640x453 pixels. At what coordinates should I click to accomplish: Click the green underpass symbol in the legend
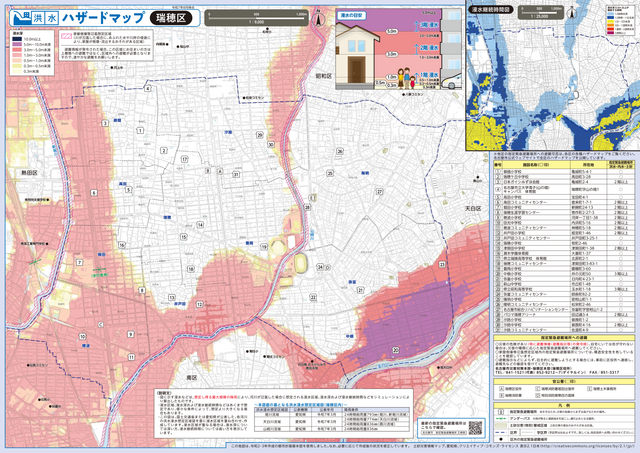[x=502, y=418]
